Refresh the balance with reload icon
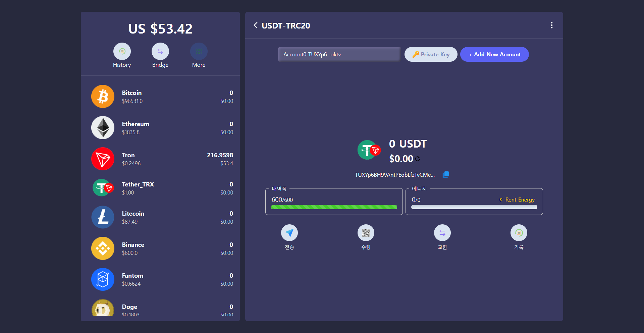The height and width of the screenshot is (333, 644). pos(418,159)
